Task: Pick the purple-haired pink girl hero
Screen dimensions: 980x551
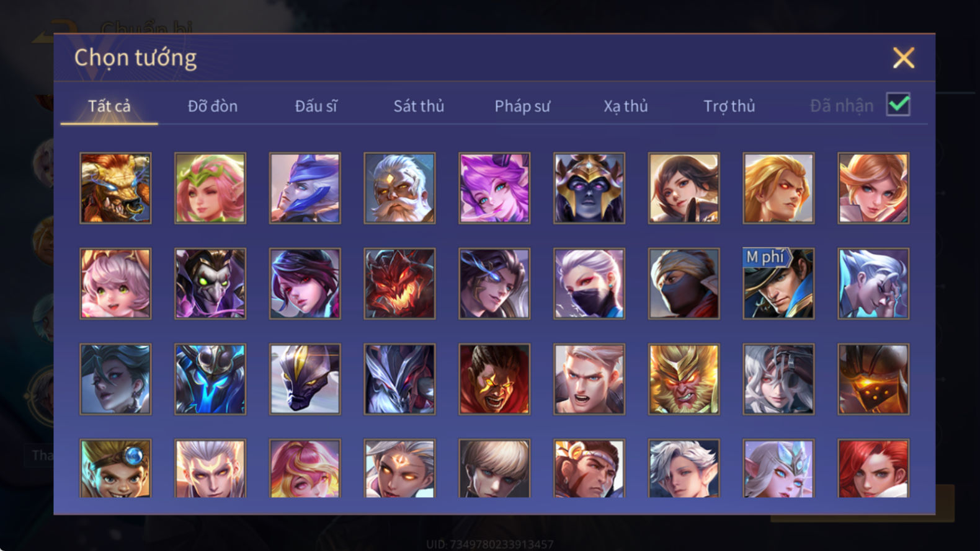Action: 494,188
